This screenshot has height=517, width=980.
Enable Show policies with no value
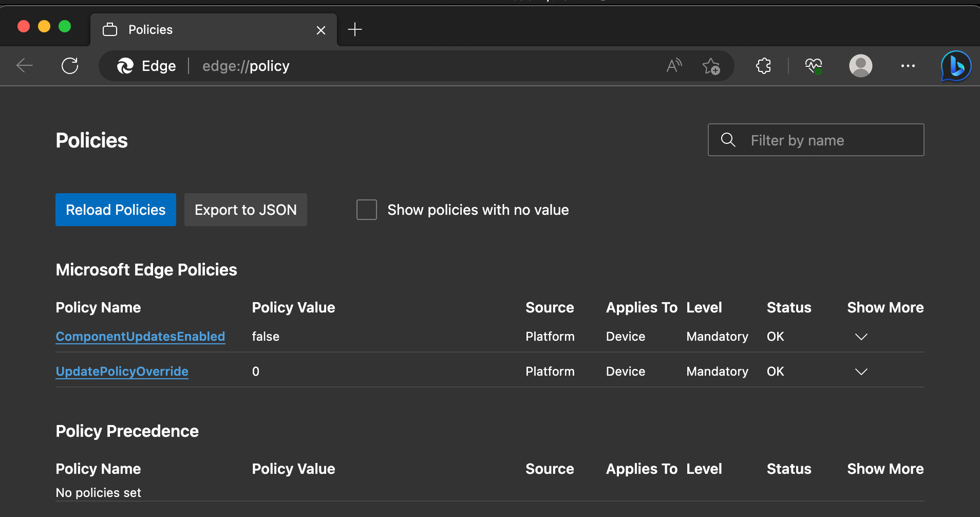point(367,210)
